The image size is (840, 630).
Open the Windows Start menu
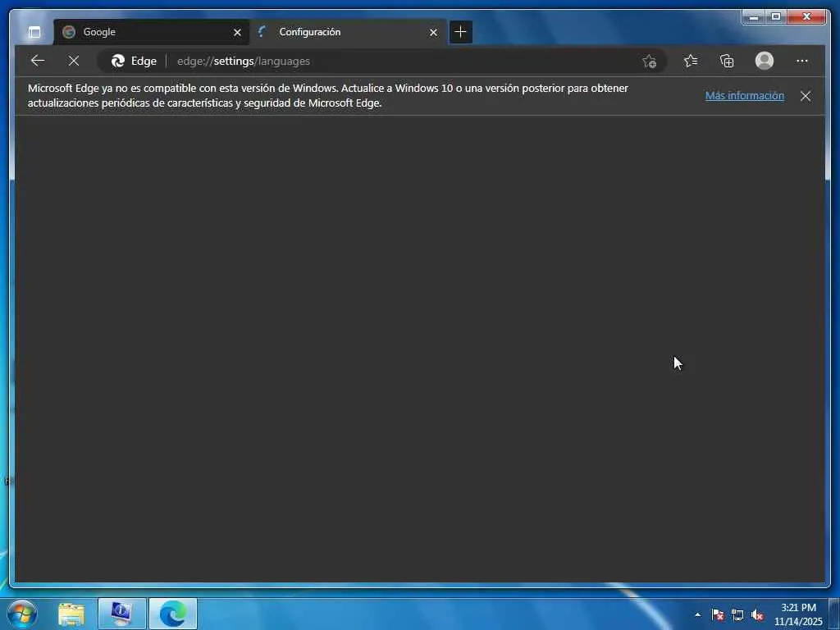22,614
